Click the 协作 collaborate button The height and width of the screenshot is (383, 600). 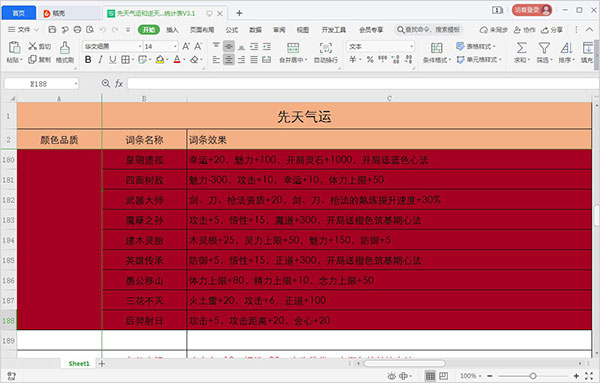click(524, 29)
